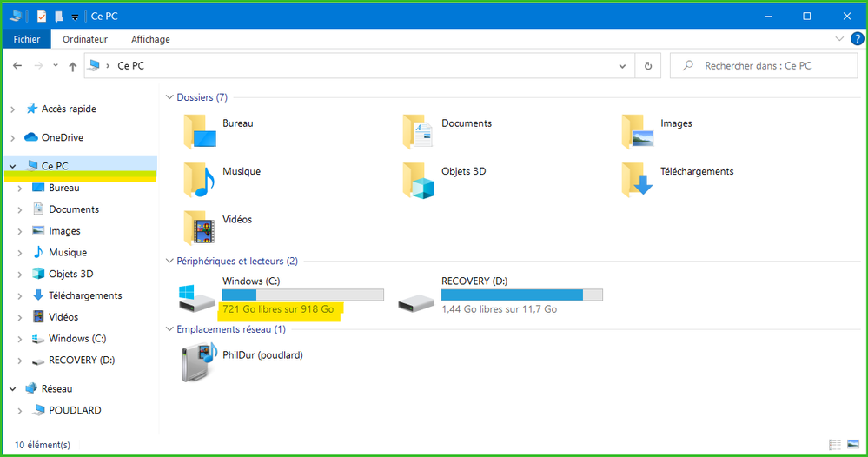This screenshot has height=457, width=868.
Task: Click the Ce PC computer icon in title bar
Action: click(x=16, y=16)
